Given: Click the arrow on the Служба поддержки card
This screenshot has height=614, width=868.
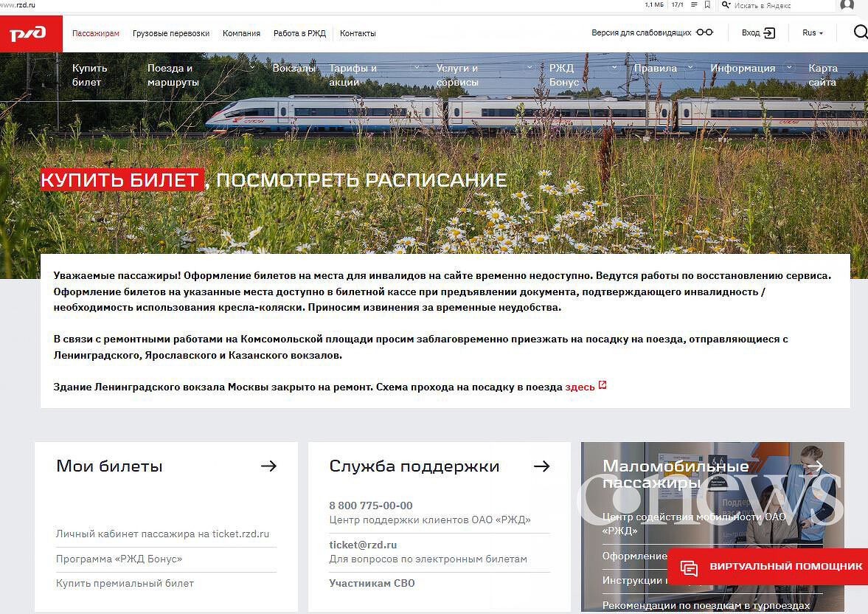Looking at the screenshot, I should (542, 466).
